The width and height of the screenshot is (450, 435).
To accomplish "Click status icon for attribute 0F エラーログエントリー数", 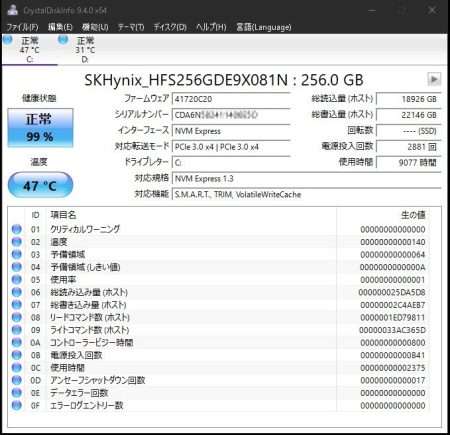I will coord(16,405).
